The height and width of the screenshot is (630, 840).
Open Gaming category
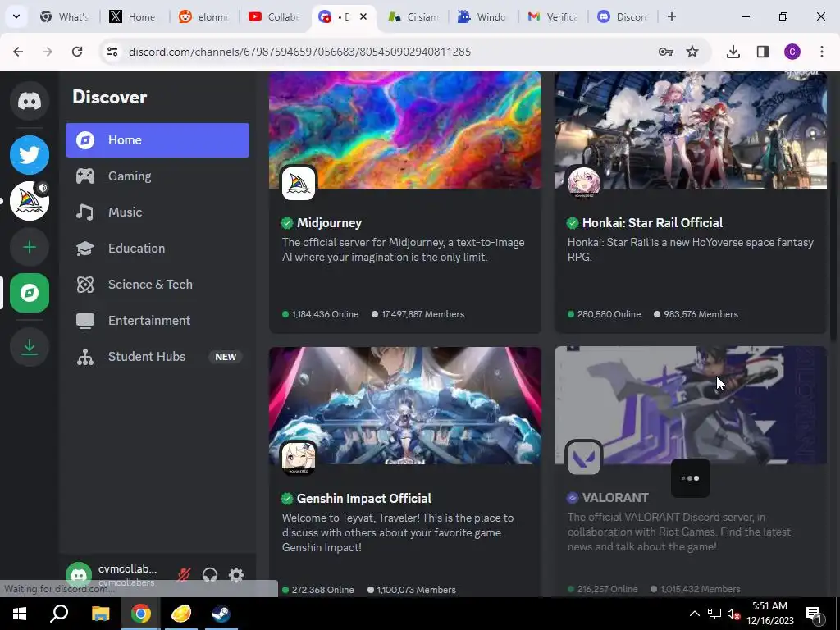tap(157, 176)
